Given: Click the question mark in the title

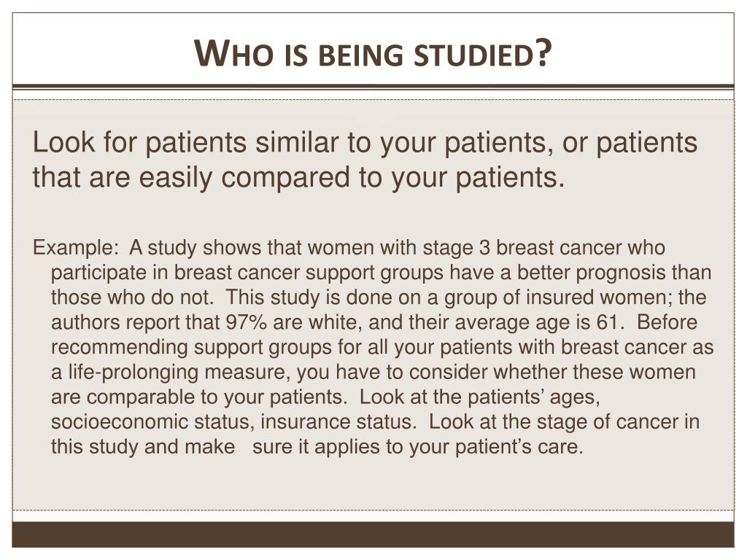Looking at the screenshot, I should (x=543, y=52).
